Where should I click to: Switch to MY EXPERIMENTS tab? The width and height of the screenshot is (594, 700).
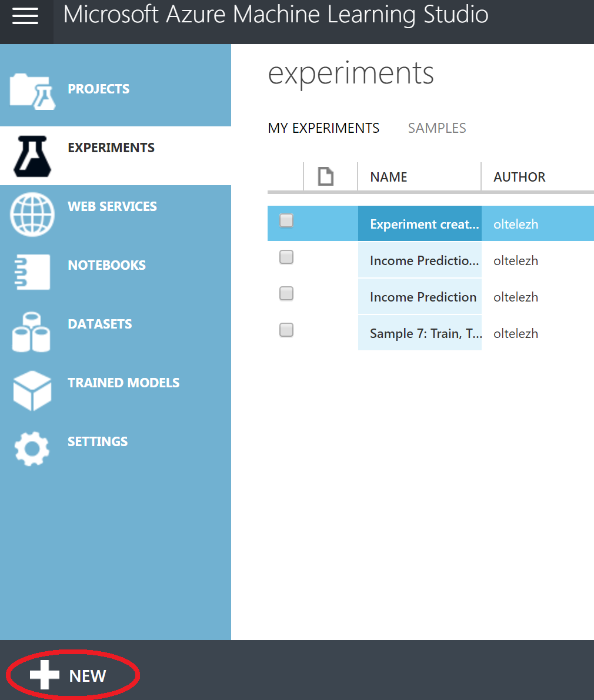coord(324,128)
